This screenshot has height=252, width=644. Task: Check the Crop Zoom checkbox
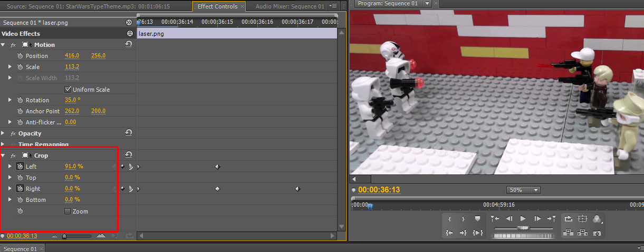pyautogui.click(x=68, y=211)
